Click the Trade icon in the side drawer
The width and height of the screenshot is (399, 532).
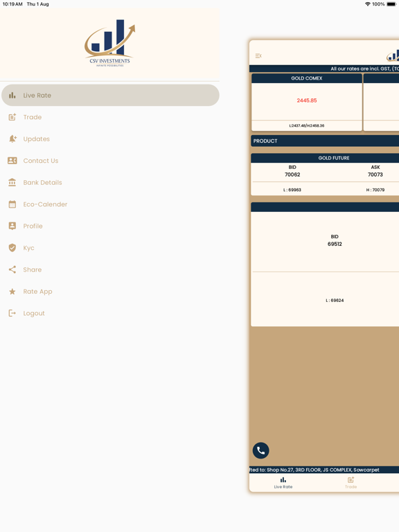[x=12, y=117]
